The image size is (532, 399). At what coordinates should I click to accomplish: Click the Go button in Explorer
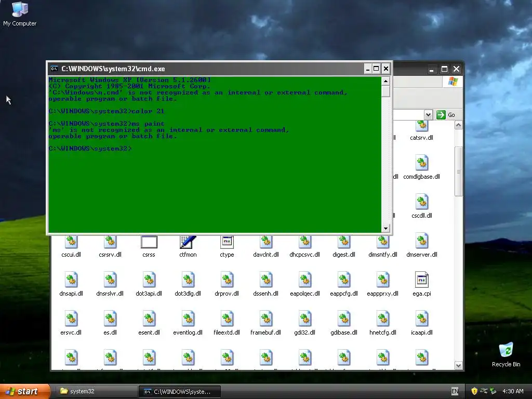(x=446, y=115)
